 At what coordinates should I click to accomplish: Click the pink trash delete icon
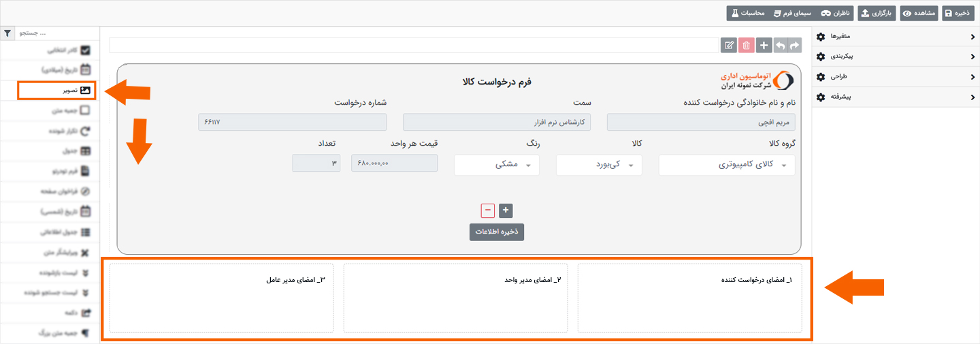[x=747, y=46]
